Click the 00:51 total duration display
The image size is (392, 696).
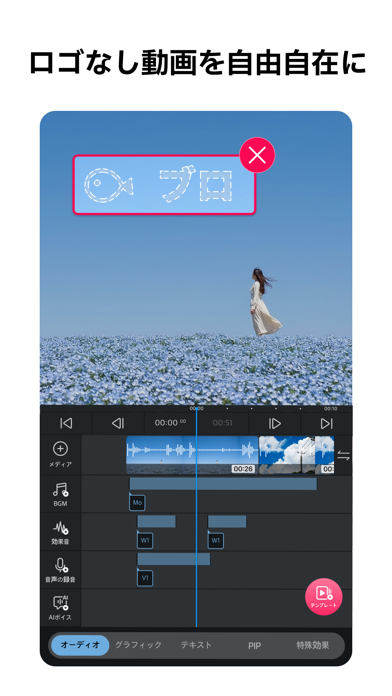[x=222, y=423]
